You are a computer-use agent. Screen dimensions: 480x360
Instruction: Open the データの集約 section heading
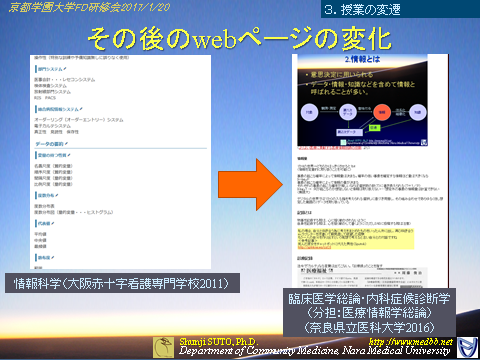49,144
